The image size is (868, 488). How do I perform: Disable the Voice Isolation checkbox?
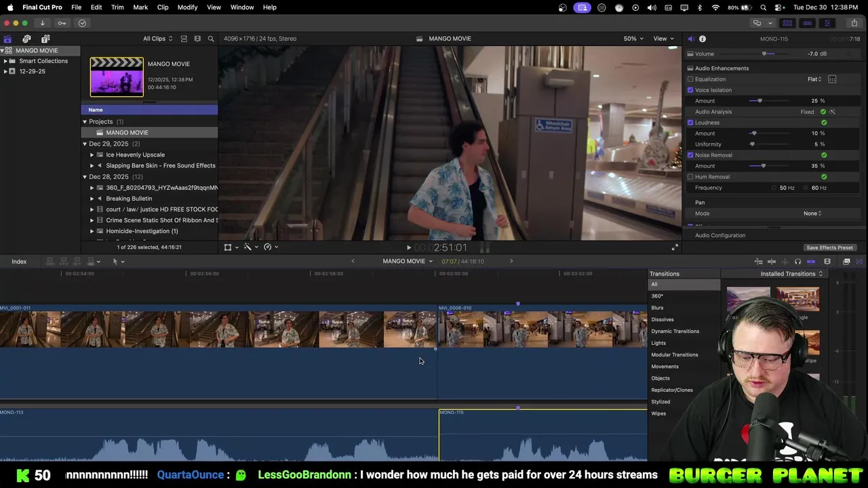[x=690, y=90]
